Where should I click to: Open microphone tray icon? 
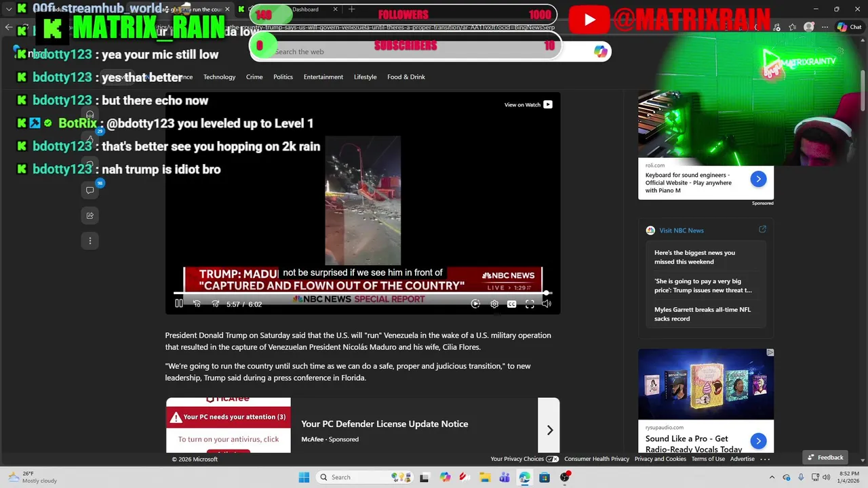point(800,477)
